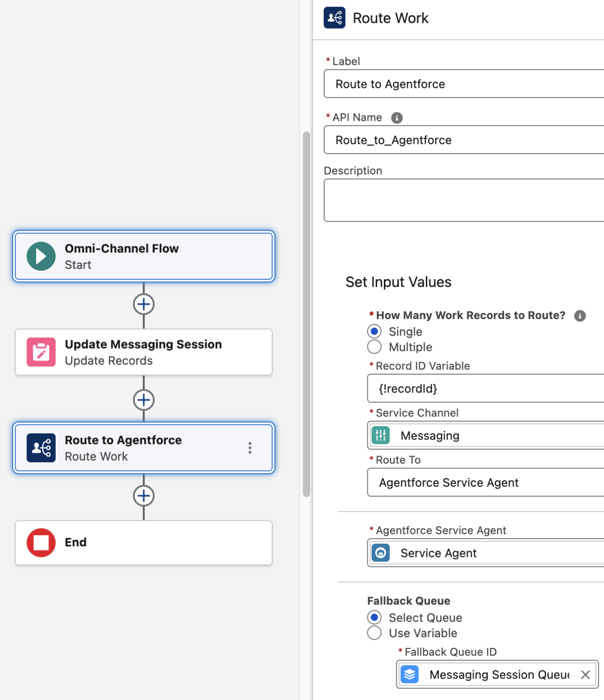Open Route to Agentforce node options menu
Viewport: 604px width, 700px height.
[250, 448]
